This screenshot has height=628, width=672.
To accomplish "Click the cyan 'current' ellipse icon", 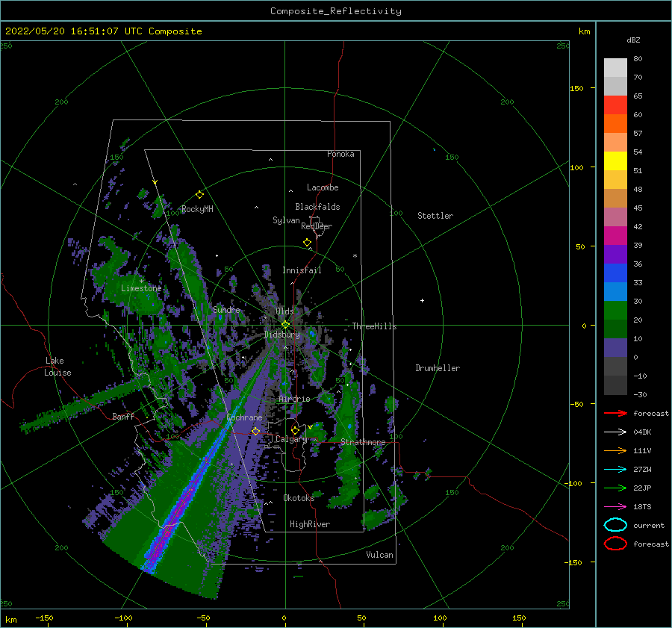I will pos(615,525).
